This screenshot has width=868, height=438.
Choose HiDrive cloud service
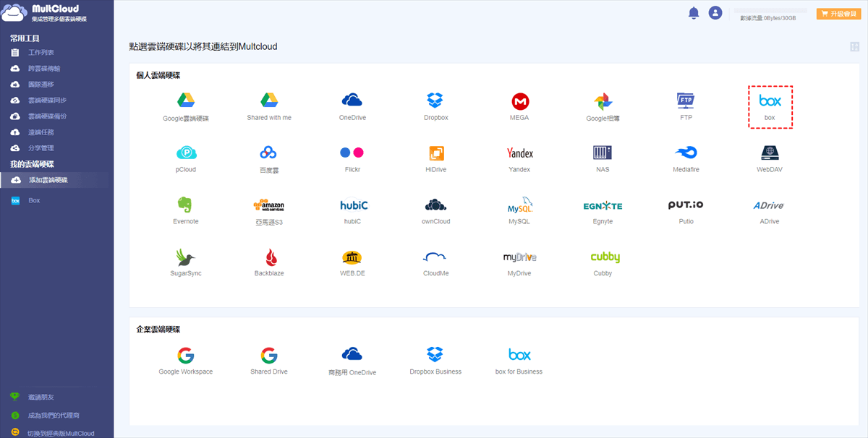(435, 153)
